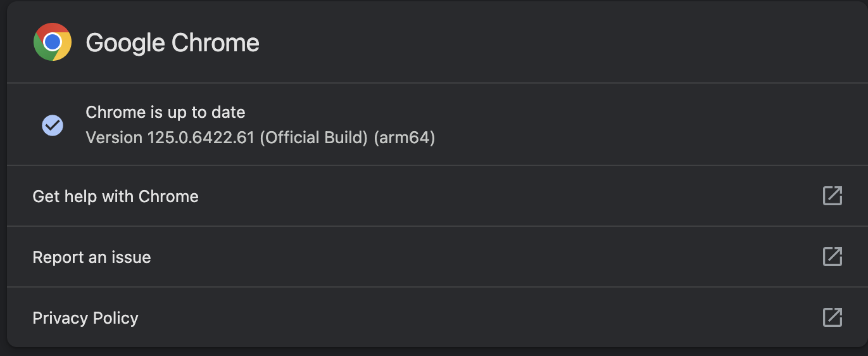Screen dimensions: 868x356
Task: Click the blue checkmark update status icon
Action: (53, 125)
